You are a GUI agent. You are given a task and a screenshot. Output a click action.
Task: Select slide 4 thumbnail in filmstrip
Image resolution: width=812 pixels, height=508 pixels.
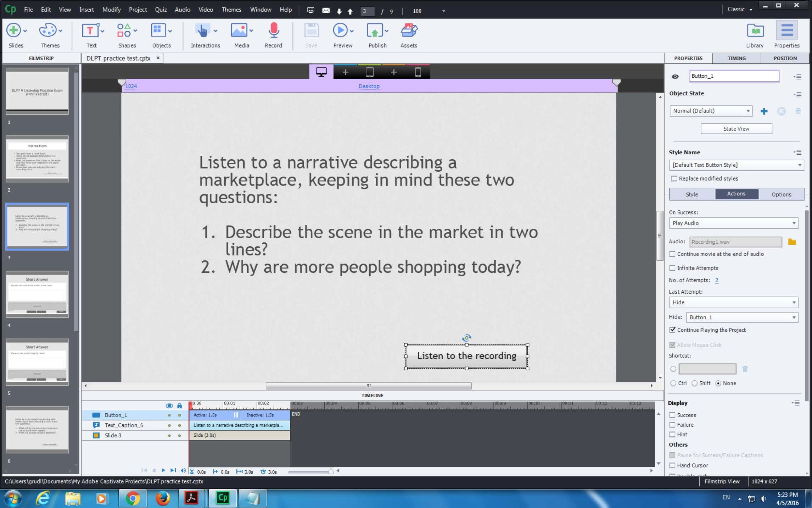point(37,294)
